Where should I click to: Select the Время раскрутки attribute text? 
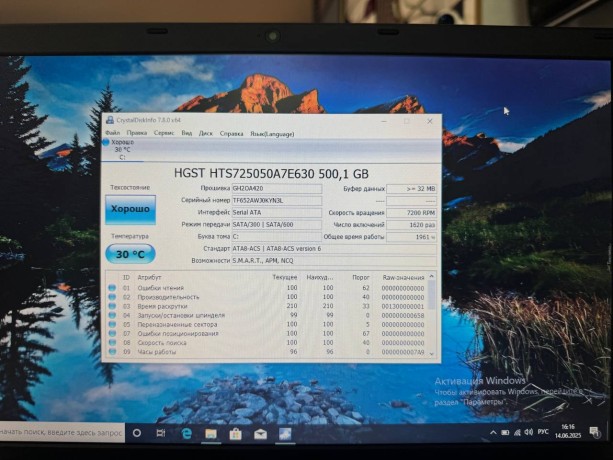162,306
